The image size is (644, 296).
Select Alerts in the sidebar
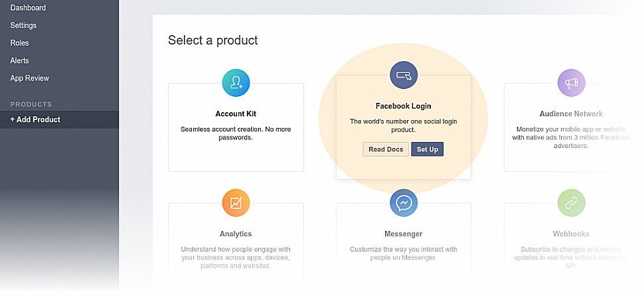tap(20, 61)
